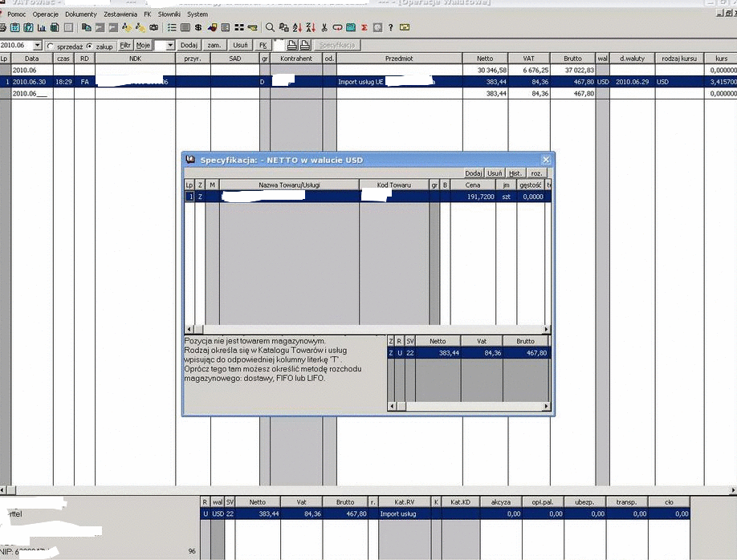Select the sprzedaż radio button
Screen dimensions: 737x560
pos(51,46)
